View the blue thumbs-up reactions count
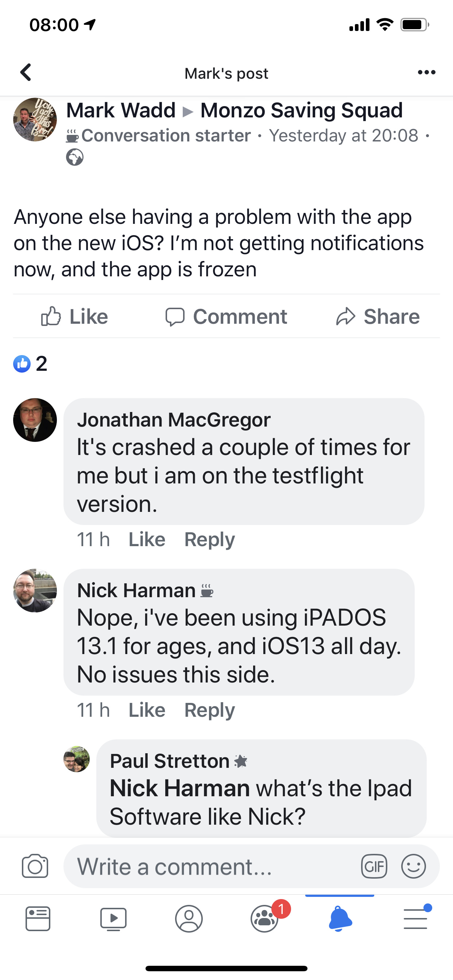 point(30,364)
